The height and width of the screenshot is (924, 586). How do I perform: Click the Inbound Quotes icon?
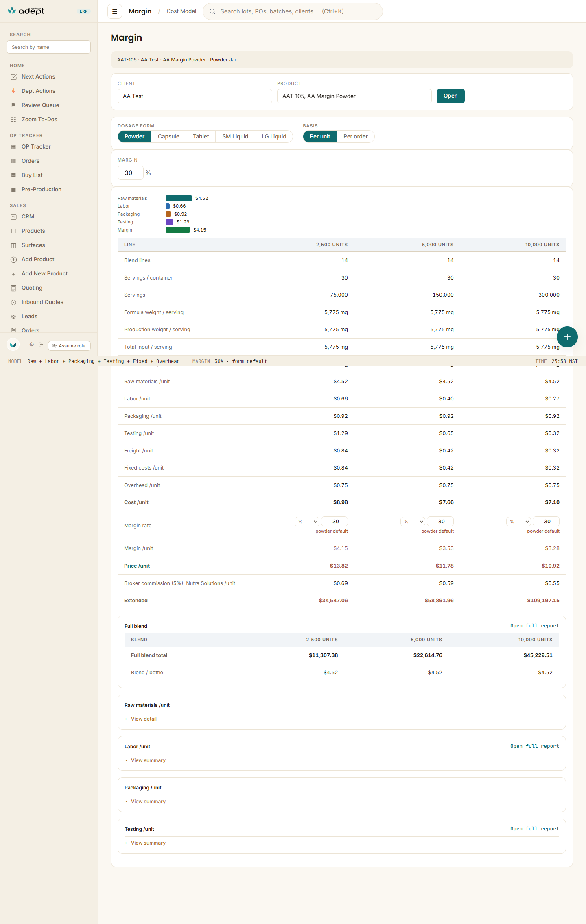click(x=13, y=302)
